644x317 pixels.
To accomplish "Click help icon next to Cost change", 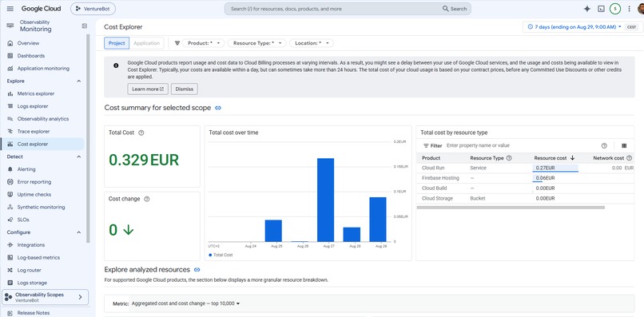I will tap(147, 199).
